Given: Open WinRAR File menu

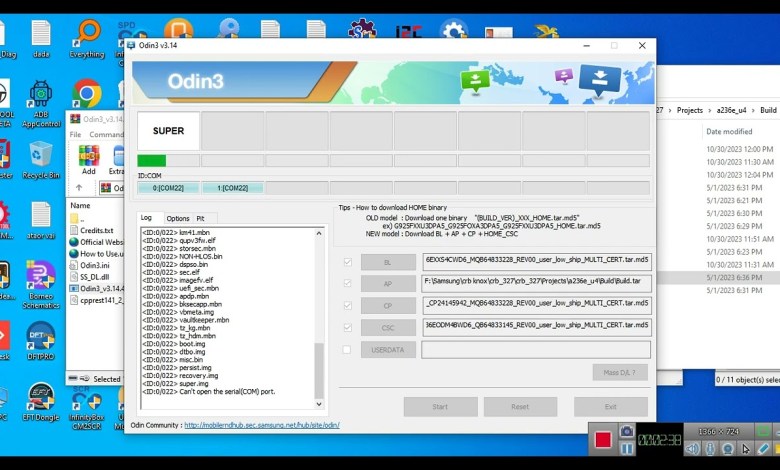Looking at the screenshot, I should 75,134.
